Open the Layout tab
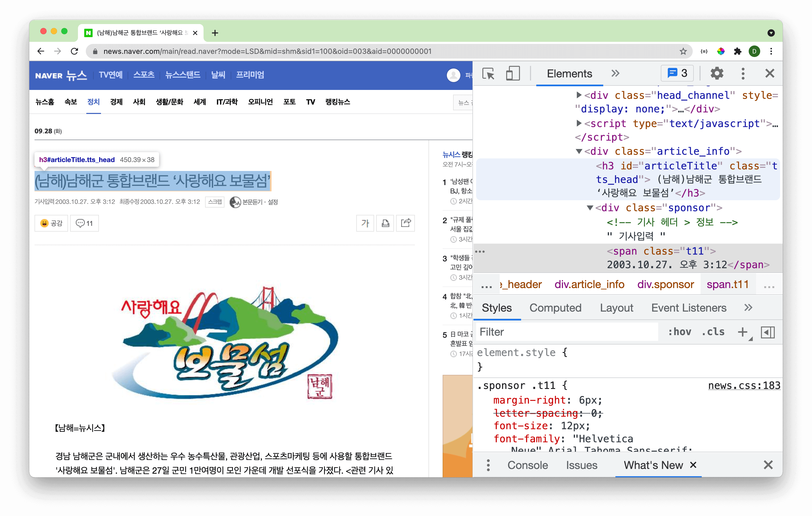Viewport: 812px width, 516px height. click(x=616, y=308)
